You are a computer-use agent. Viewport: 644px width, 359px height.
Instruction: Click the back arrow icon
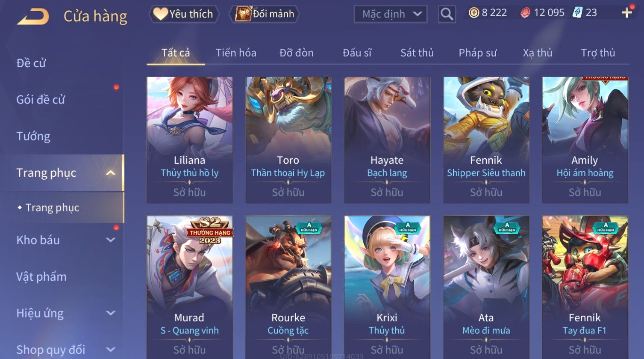[x=33, y=17]
